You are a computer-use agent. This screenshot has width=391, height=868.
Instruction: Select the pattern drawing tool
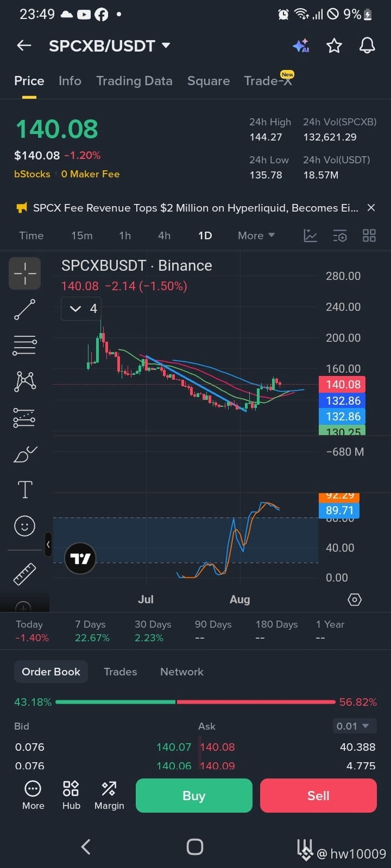[25, 381]
